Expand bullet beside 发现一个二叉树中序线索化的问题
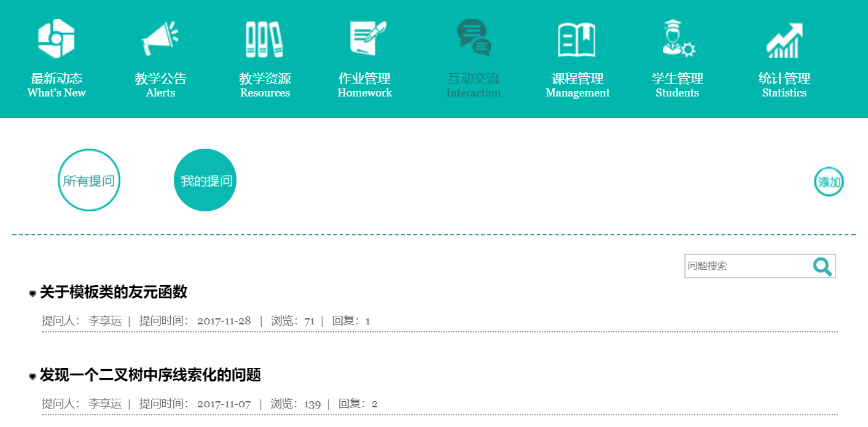Screen dimensions: 868x427 point(33,377)
